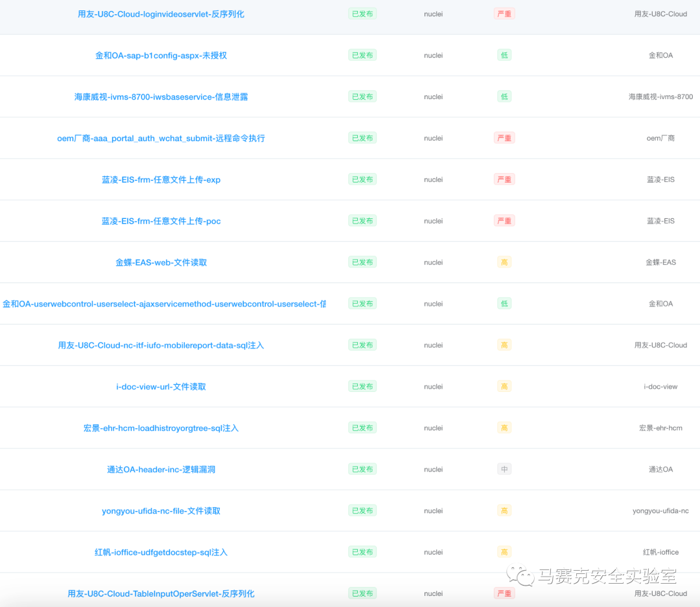Open 用友-U8C-Cloud-loginvideoservlet-反序列化 link
700x607 pixels.
click(161, 14)
